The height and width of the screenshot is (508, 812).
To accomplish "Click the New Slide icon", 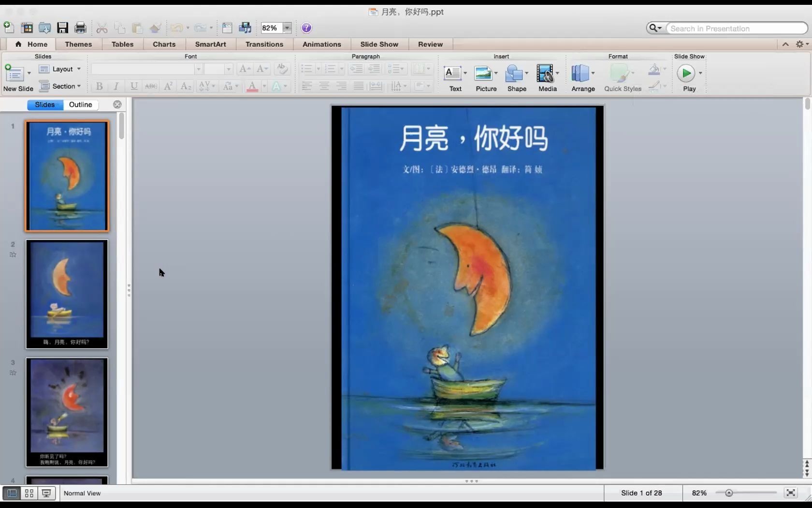I will coord(14,73).
